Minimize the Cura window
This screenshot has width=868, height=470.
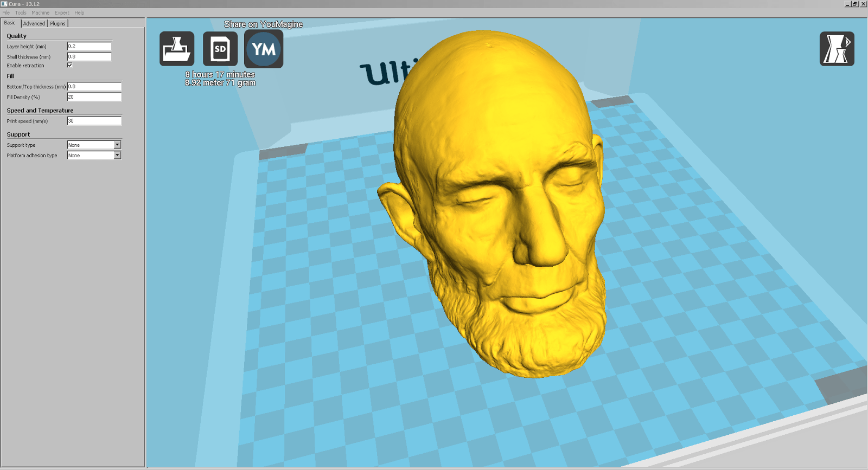click(847, 4)
